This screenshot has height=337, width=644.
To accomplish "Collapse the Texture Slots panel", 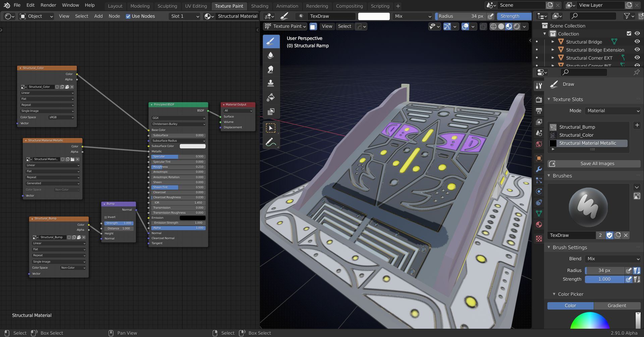I will [549, 99].
